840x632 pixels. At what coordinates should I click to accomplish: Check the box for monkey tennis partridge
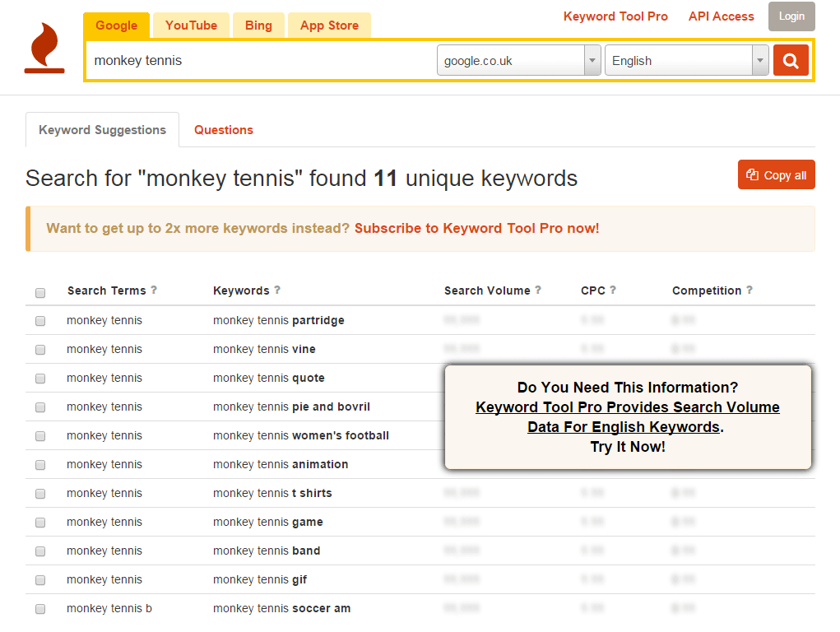(x=40, y=321)
